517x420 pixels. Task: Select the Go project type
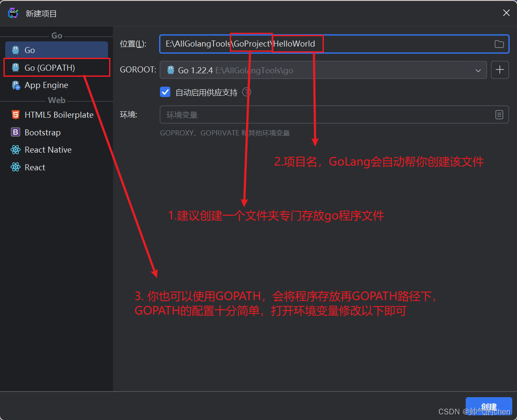pyautogui.click(x=56, y=50)
